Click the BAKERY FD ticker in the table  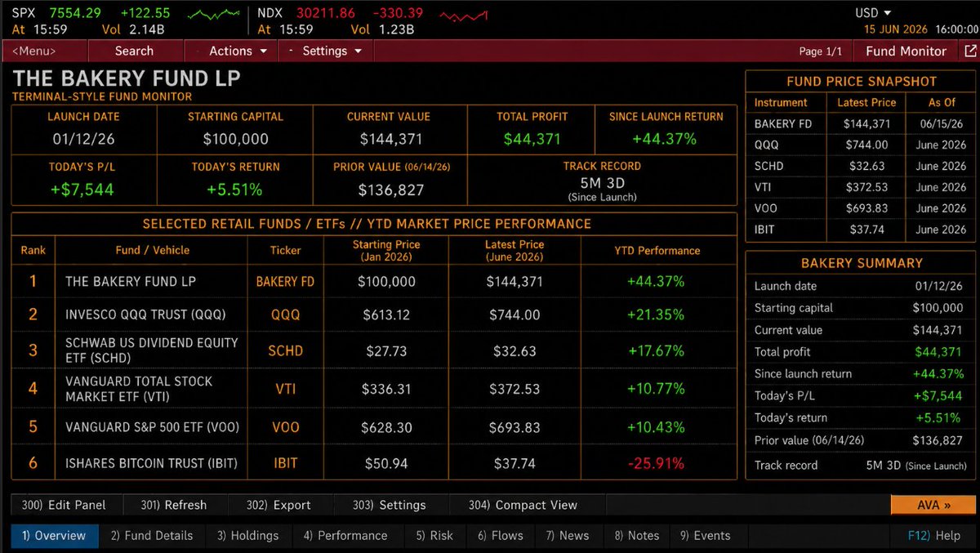pos(285,281)
